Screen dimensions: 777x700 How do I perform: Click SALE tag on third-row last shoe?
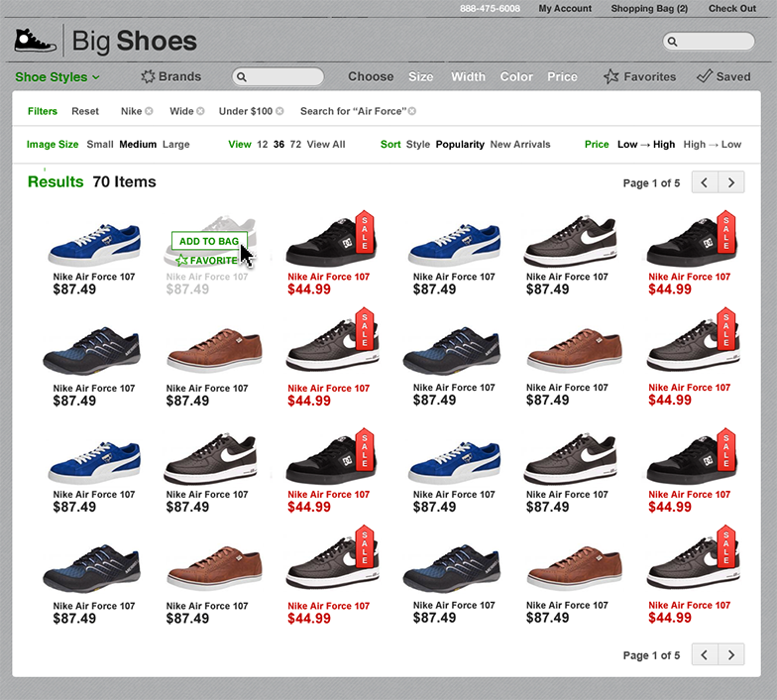coord(725,450)
